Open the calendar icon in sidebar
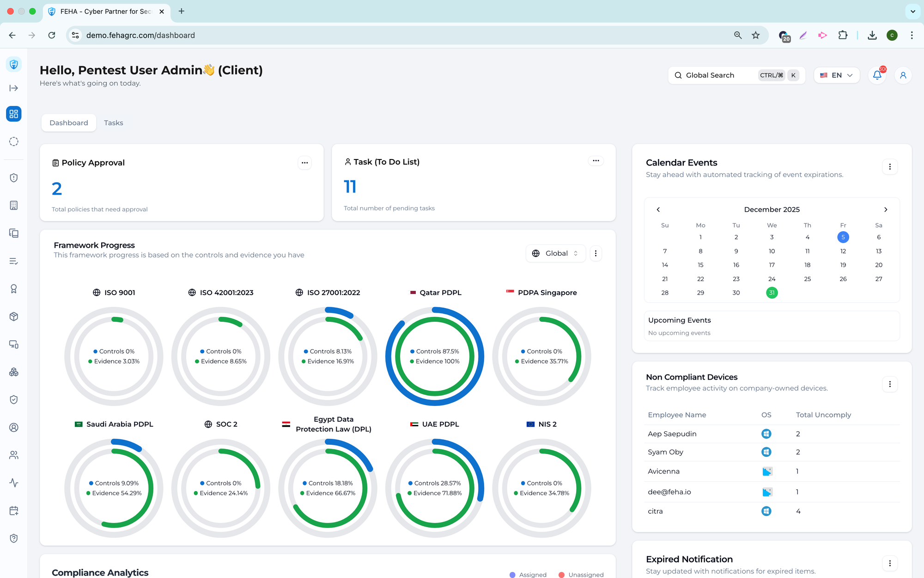Image resolution: width=924 pixels, height=578 pixels. pos(14,510)
